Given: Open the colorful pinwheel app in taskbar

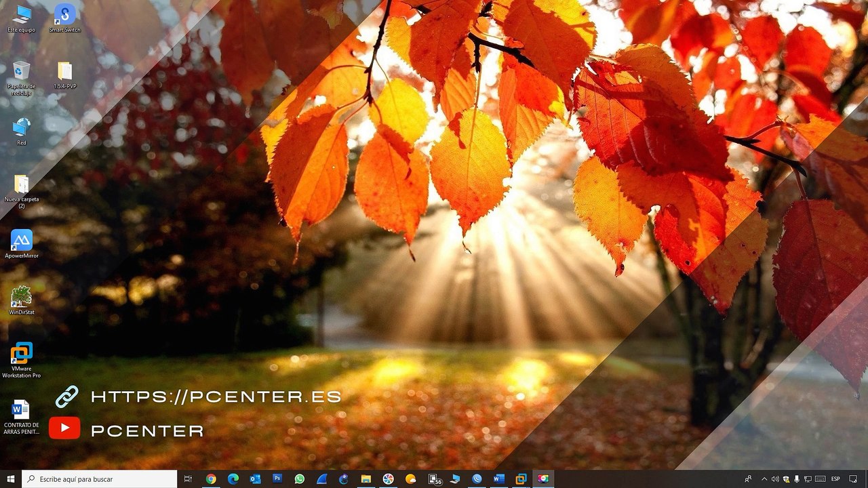Looking at the screenshot, I should 388,479.
